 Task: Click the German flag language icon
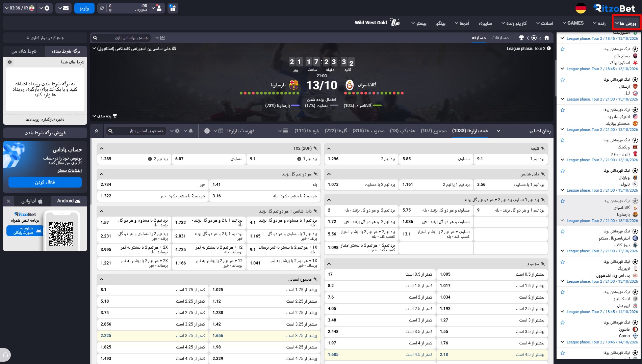click(581, 8)
